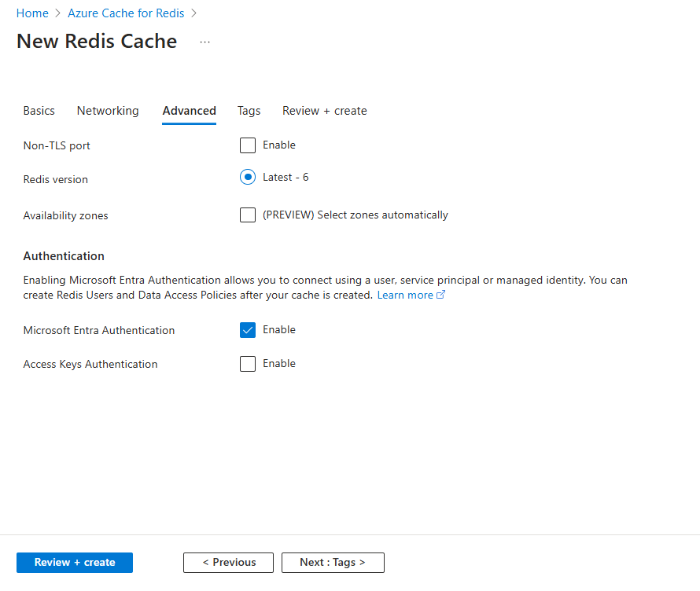Navigate to Azure Cache for Redis breadcrumb
The width and height of the screenshot is (700, 591).
pos(126,13)
